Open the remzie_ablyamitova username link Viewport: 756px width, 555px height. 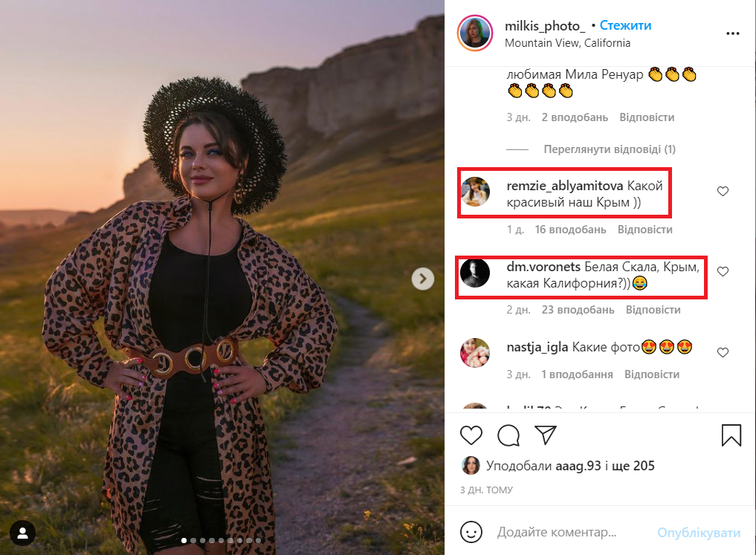pyautogui.click(x=564, y=186)
